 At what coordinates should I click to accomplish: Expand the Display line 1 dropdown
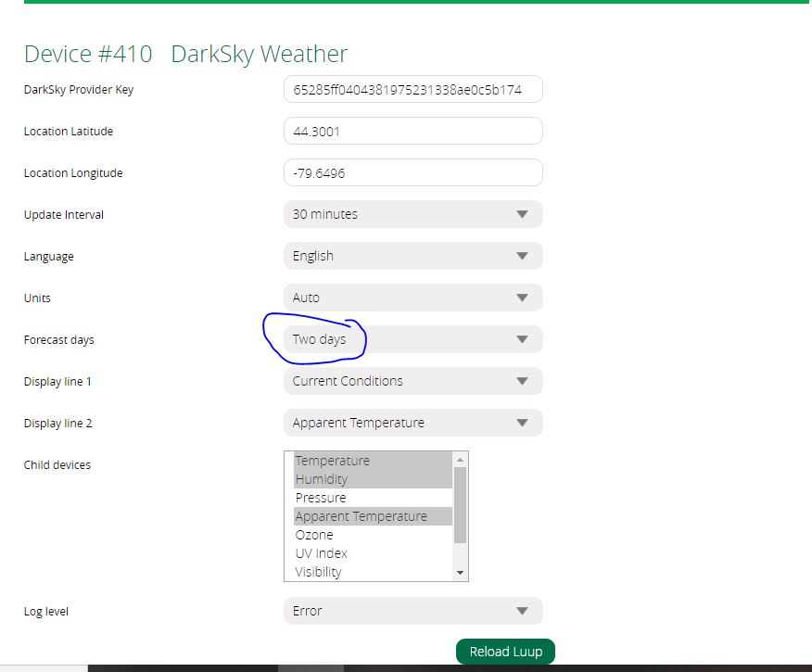[x=412, y=381]
